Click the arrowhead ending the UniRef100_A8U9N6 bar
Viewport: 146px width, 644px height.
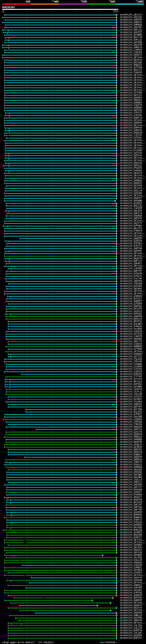[115, 201]
